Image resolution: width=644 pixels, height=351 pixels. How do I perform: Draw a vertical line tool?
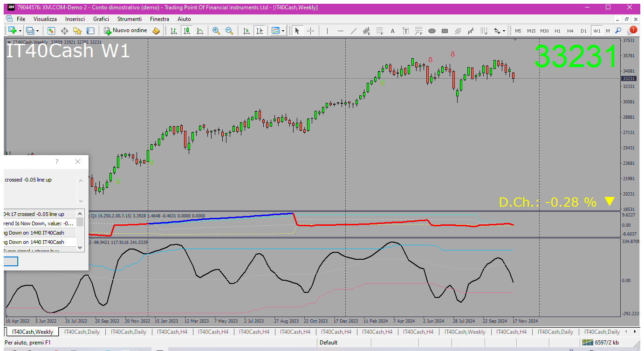(327, 31)
